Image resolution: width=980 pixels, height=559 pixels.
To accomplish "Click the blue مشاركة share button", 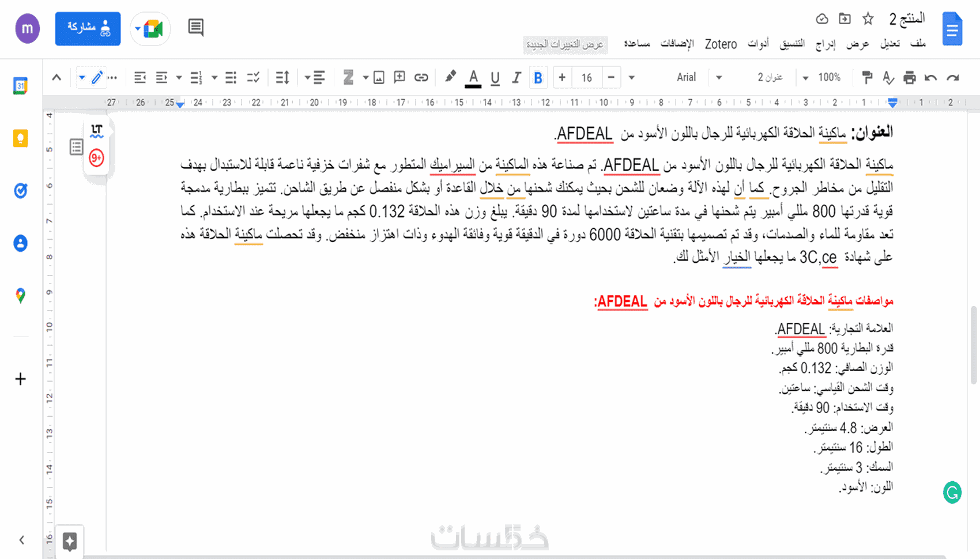I will [88, 28].
